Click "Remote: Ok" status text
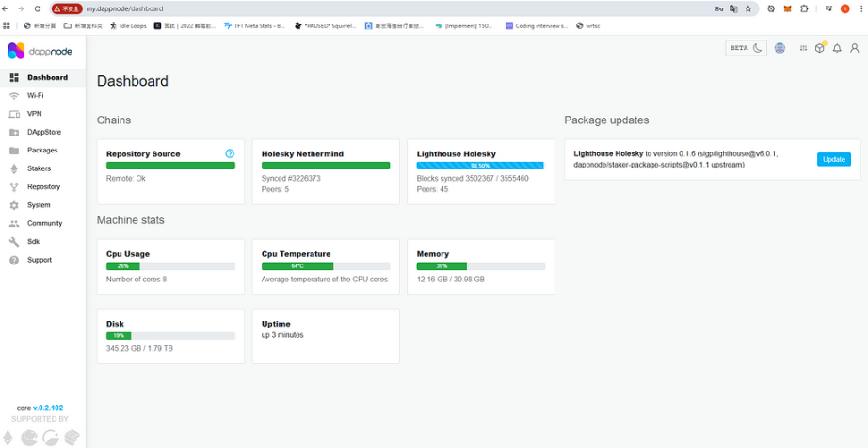The height and width of the screenshot is (448, 868). [125, 179]
